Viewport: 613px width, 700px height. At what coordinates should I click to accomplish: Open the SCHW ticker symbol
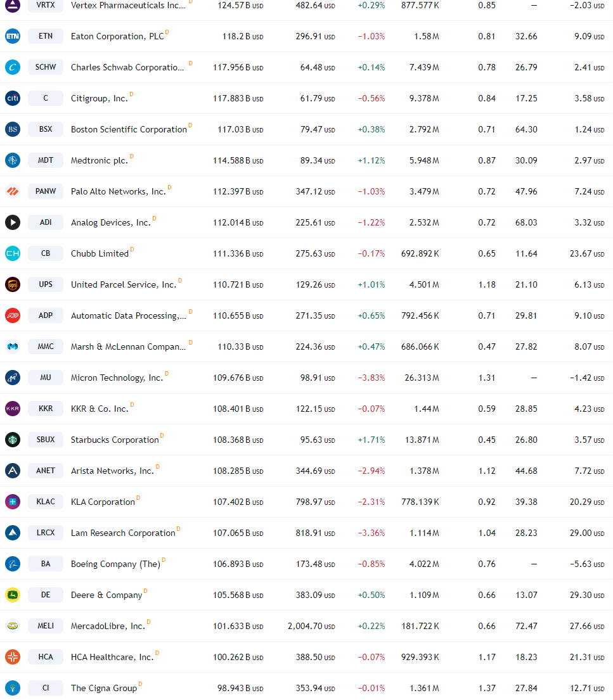point(46,67)
